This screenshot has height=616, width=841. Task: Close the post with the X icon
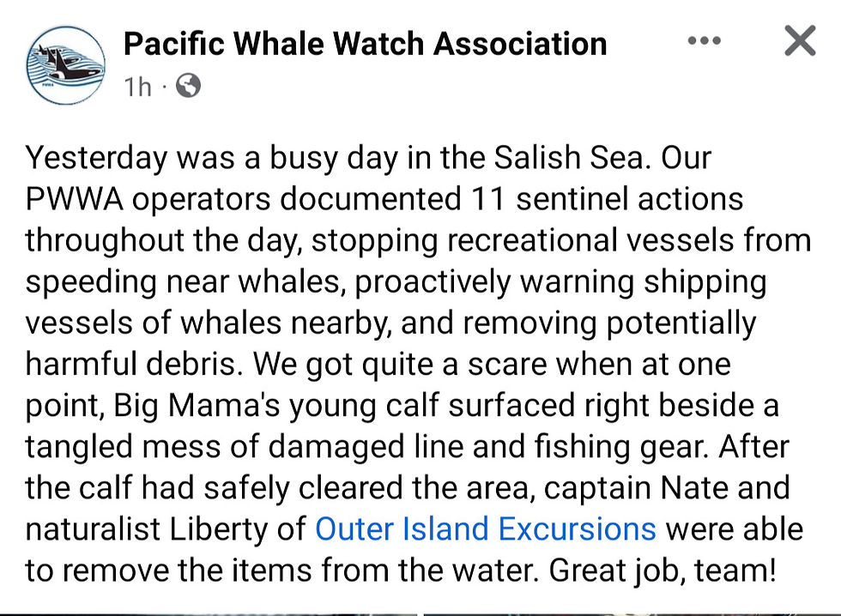(x=800, y=40)
